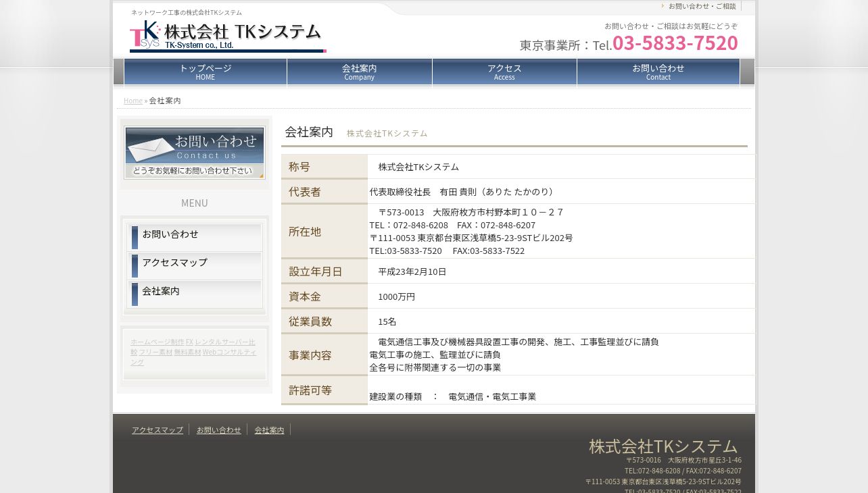Image resolution: width=868 pixels, height=493 pixels.
Task: Open the お問い合わせ Contact nav tab
Action: pyautogui.click(x=658, y=72)
